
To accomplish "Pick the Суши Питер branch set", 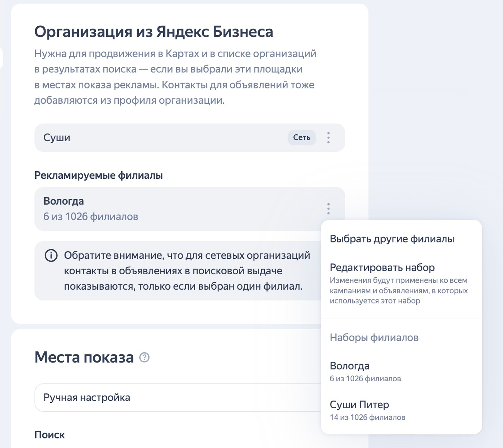I will [359, 405].
